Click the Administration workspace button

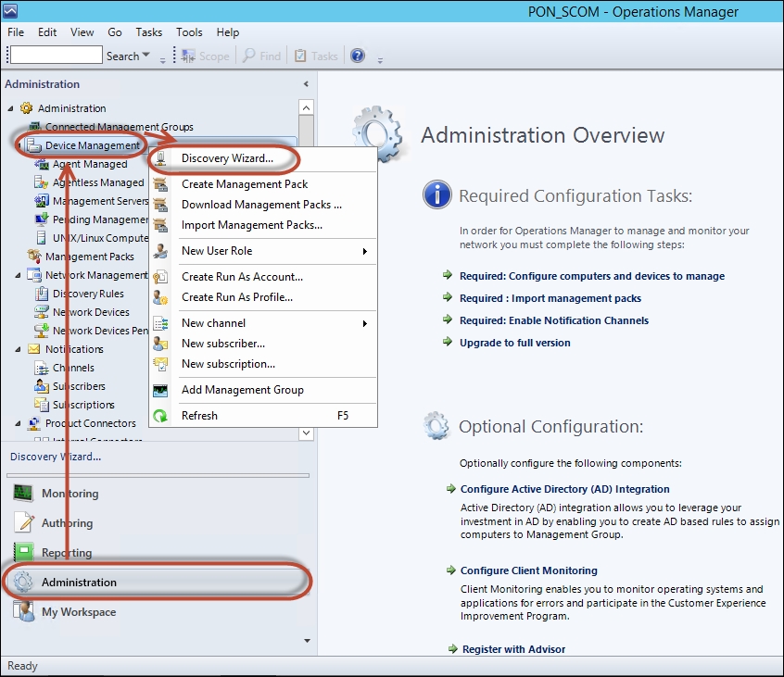tap(158, 582)
